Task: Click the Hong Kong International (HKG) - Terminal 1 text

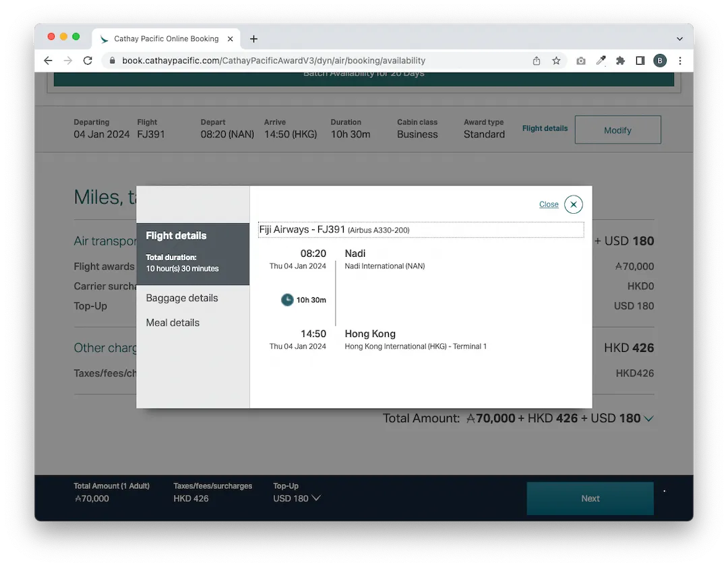Action: [415, 347]
